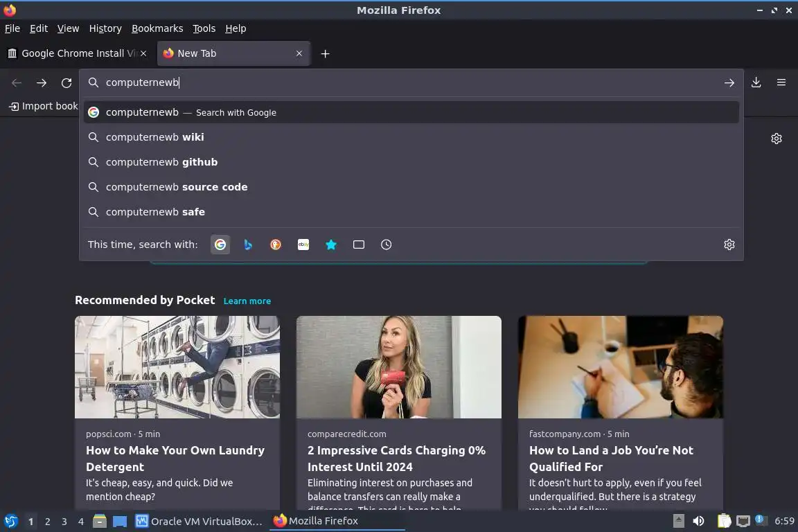Click Import bookmarks button
Screen dimensions: 798x532
(x=44, y=106)
